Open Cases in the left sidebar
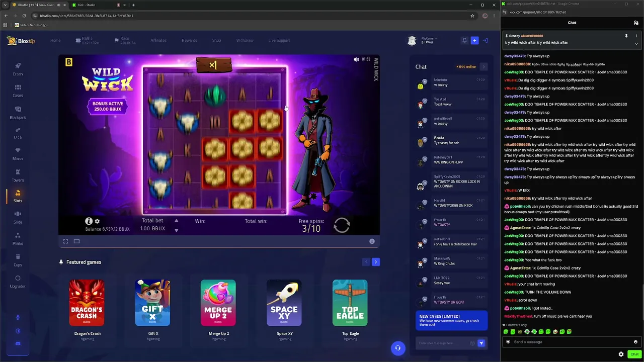The width and height of the screenshot is (644, 362). coord(18,91)
